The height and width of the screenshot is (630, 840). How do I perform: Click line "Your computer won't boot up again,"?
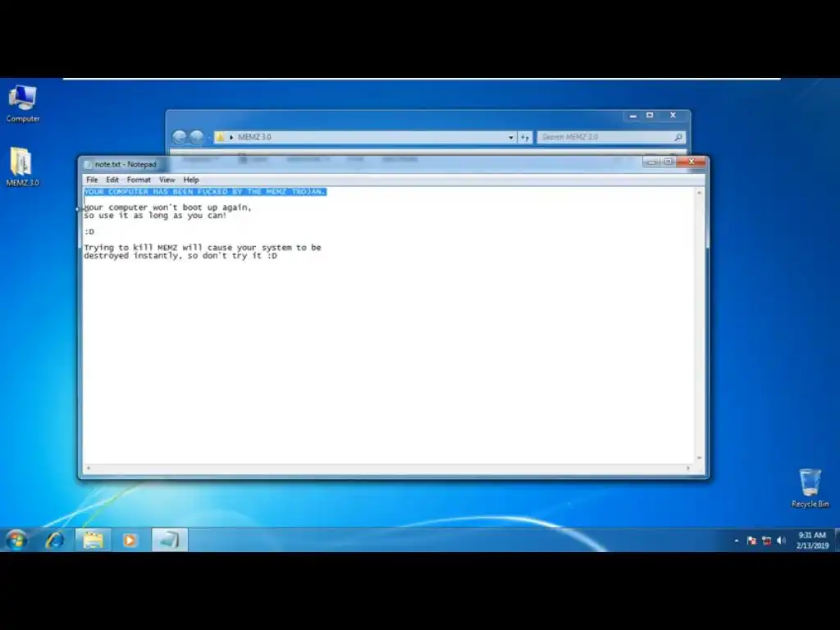pos(167,208)
